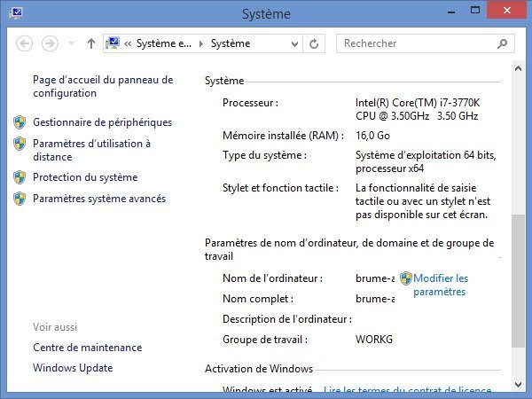Click the 'Voir aussi' heading
This screenshot has height=399, width=532.
(55, 327)
